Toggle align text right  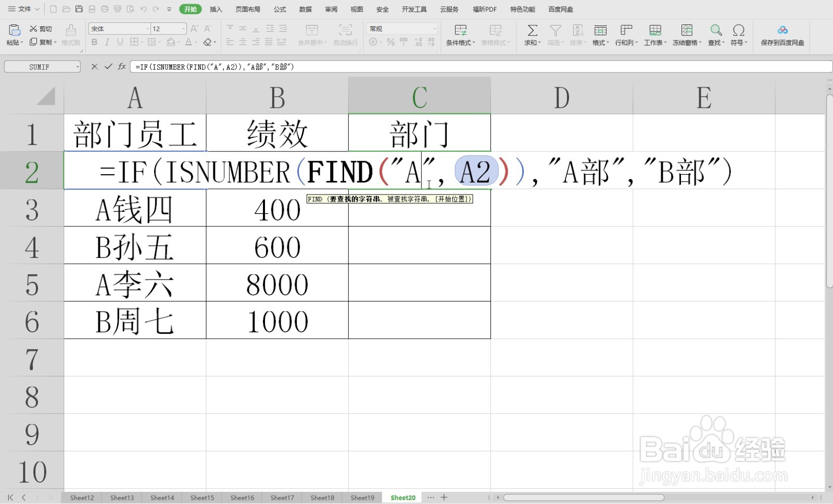pyautogui.click(x=256, y=42)
